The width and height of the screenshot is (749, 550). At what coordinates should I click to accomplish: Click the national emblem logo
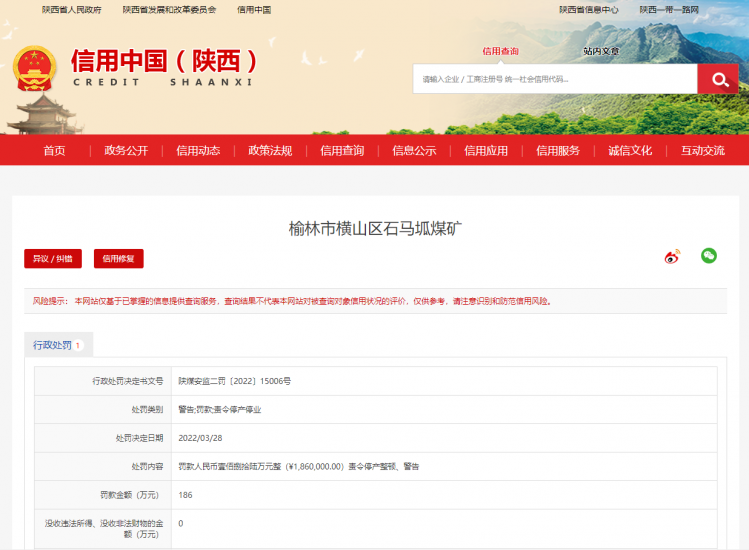34,68
